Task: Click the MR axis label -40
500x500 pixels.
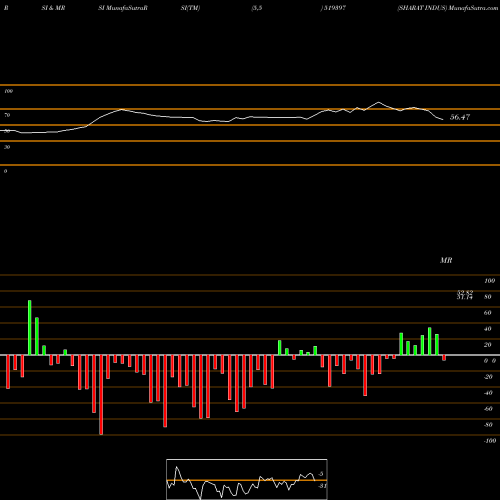Action: 488,393
